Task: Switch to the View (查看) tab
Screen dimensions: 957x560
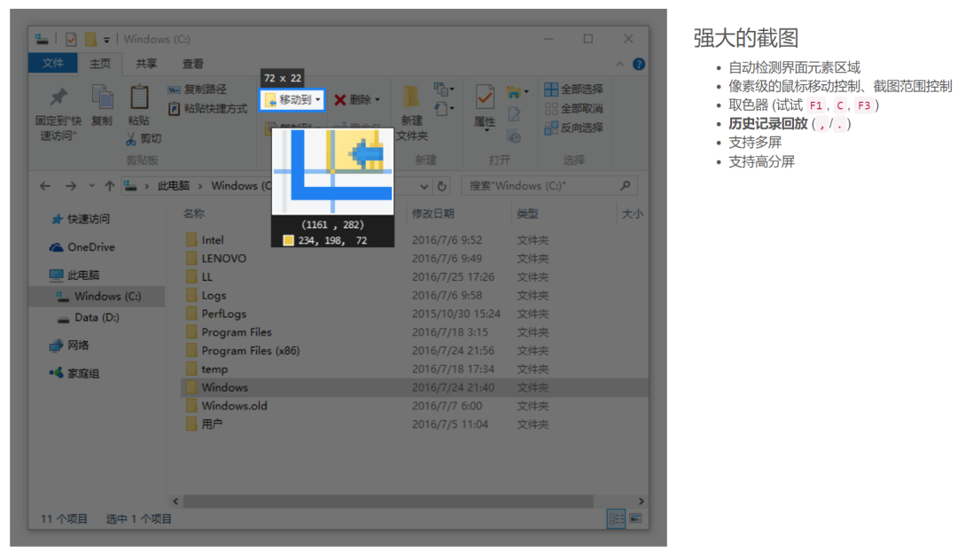Action: pos(193,64)
